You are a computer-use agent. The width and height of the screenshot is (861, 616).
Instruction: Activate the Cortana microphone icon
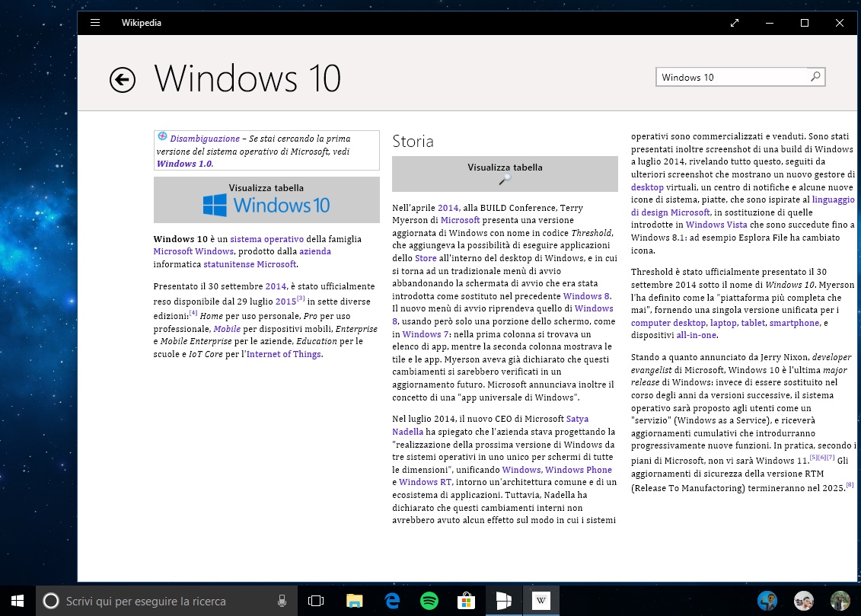pos(282,602)
